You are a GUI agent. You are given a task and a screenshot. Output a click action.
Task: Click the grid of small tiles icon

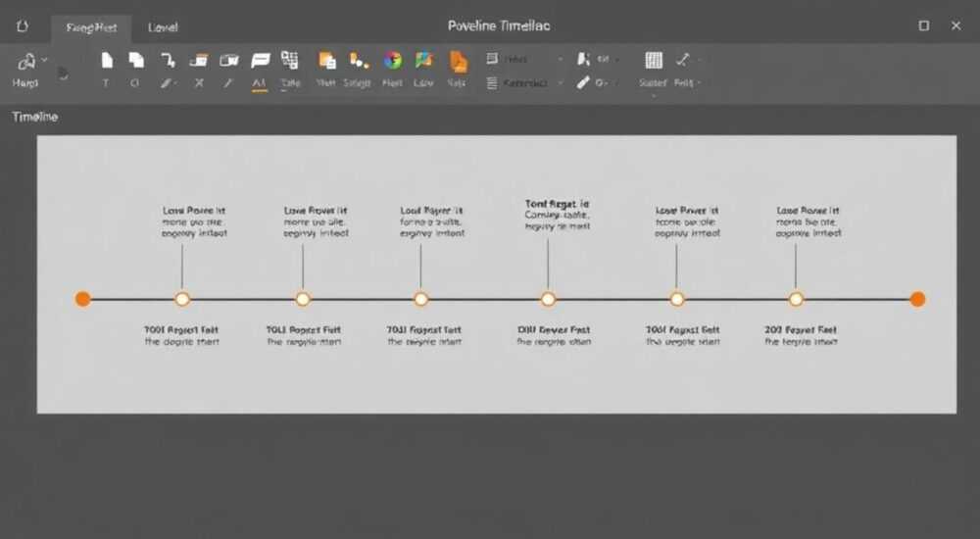[289, 60]
